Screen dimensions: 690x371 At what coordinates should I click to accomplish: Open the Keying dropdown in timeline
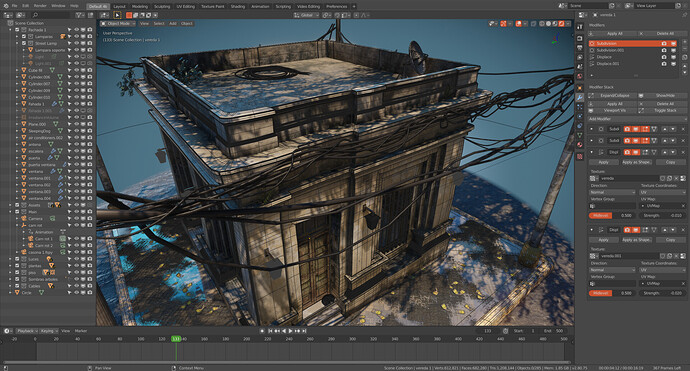coord(48,331)
